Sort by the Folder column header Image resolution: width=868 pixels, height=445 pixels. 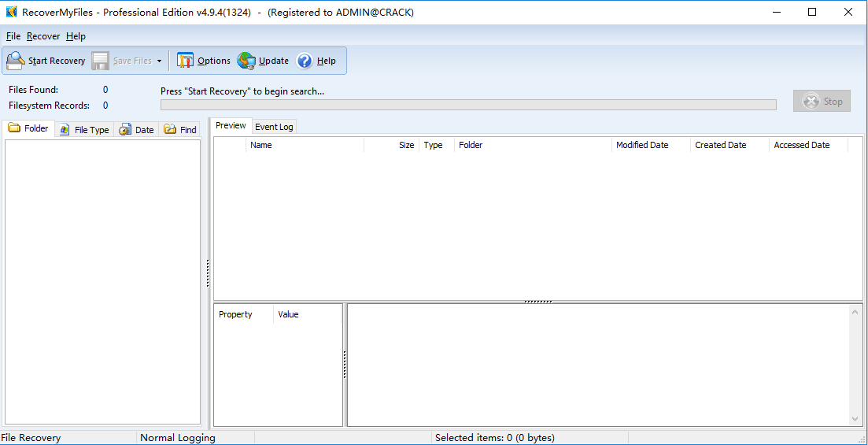click(533, 145)
